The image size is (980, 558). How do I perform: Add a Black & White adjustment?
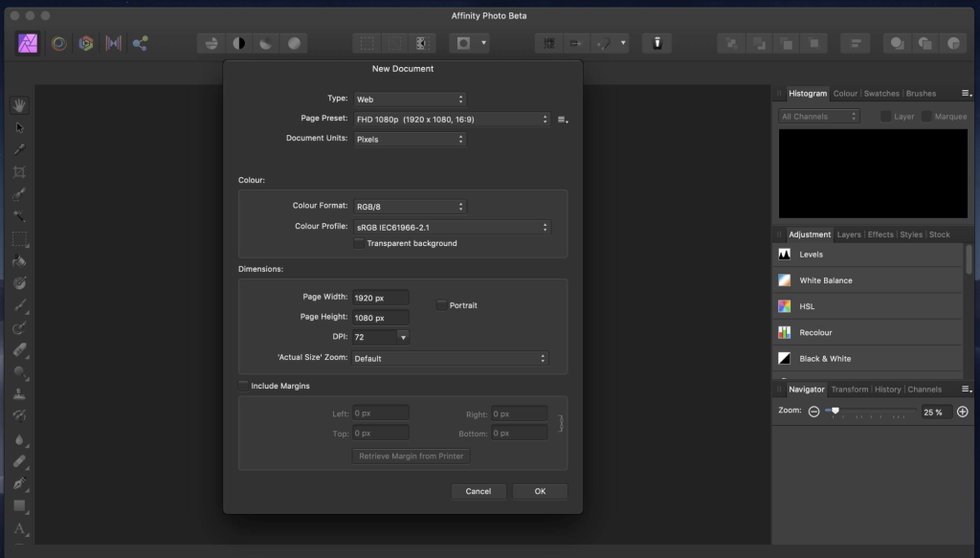[867, 359]
